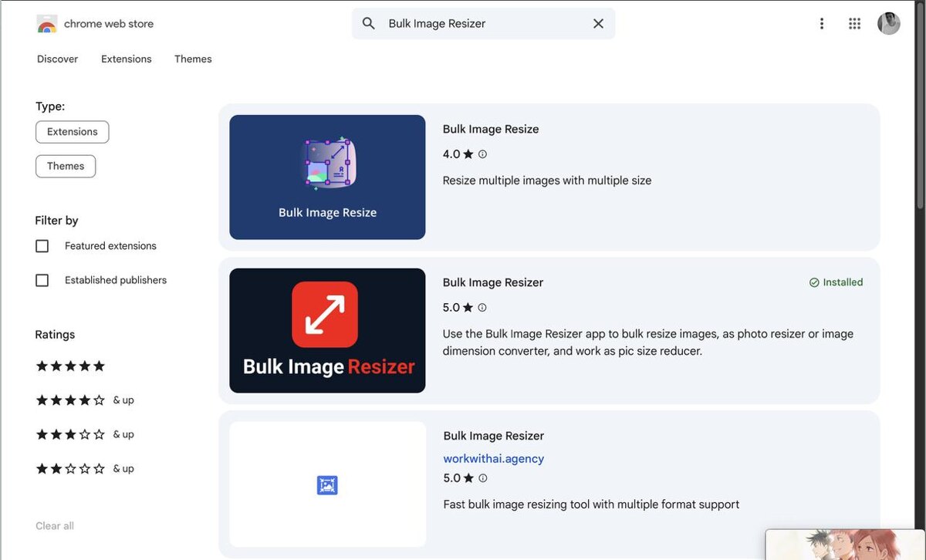Open the three-dot more options menu
The image size is (926, 560).
pyautogui.click(x=822, y=24)
